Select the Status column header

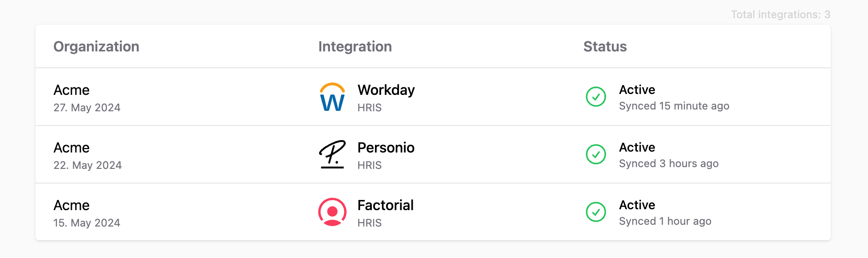point(605,47)
